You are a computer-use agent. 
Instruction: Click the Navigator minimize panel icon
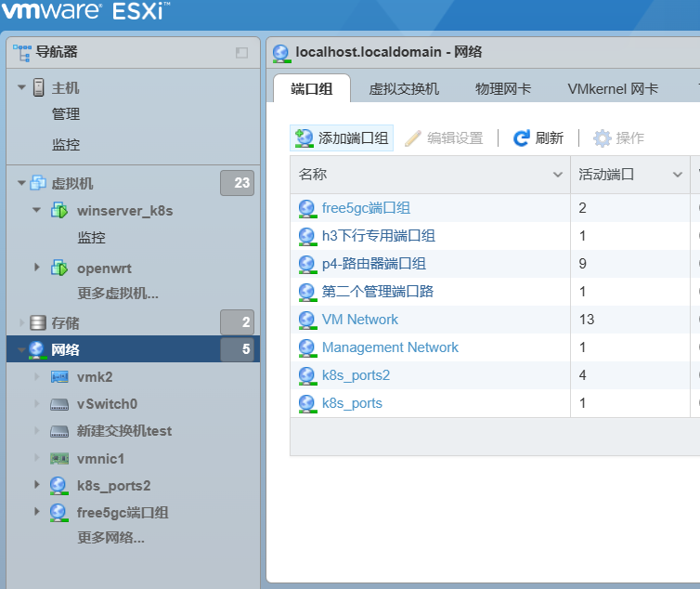[241, 53]
